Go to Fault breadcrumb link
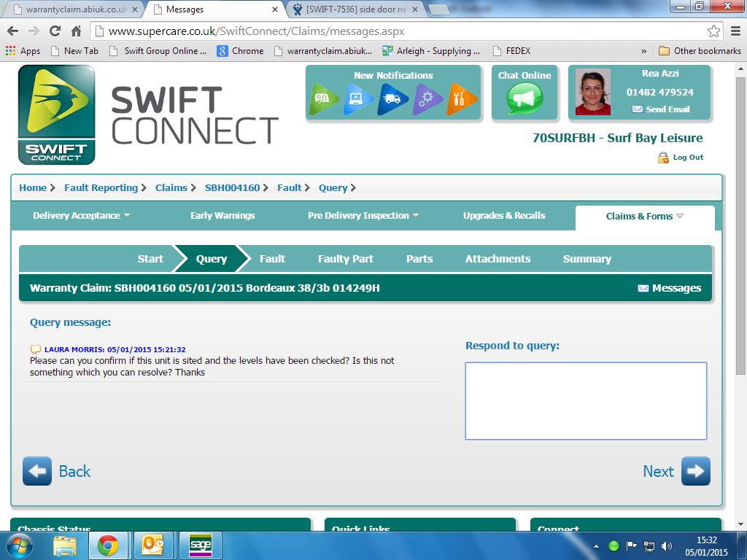Screen dimensions: 747x560 290,187
